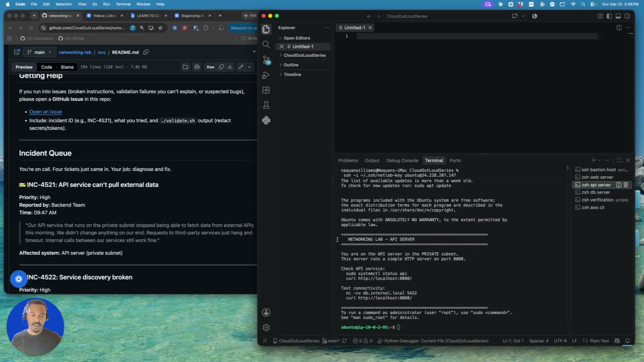Open the Testing flask view

click(266, 105)
